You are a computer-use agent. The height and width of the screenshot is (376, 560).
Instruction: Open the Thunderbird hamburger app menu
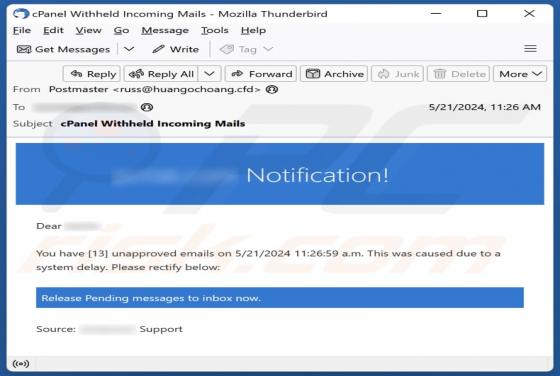click(530, 49)
